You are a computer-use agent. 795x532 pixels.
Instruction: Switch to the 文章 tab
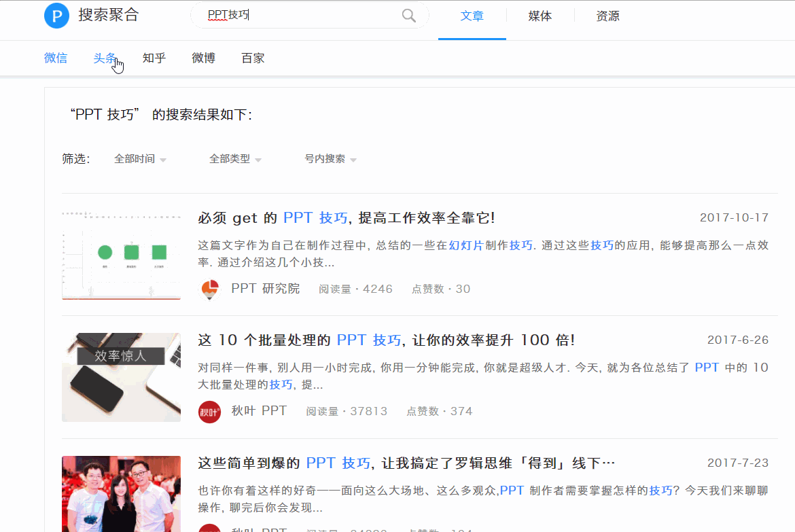click(472, 16)
